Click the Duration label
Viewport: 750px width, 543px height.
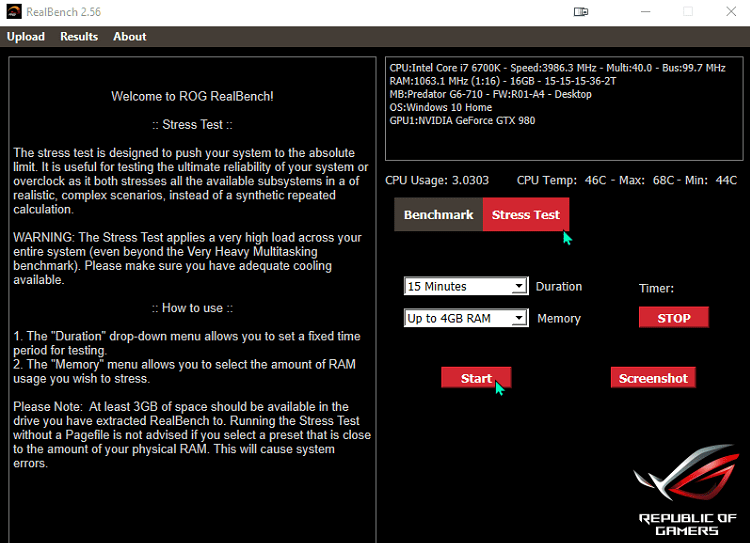pyautogui.click(x=559, y=287)
